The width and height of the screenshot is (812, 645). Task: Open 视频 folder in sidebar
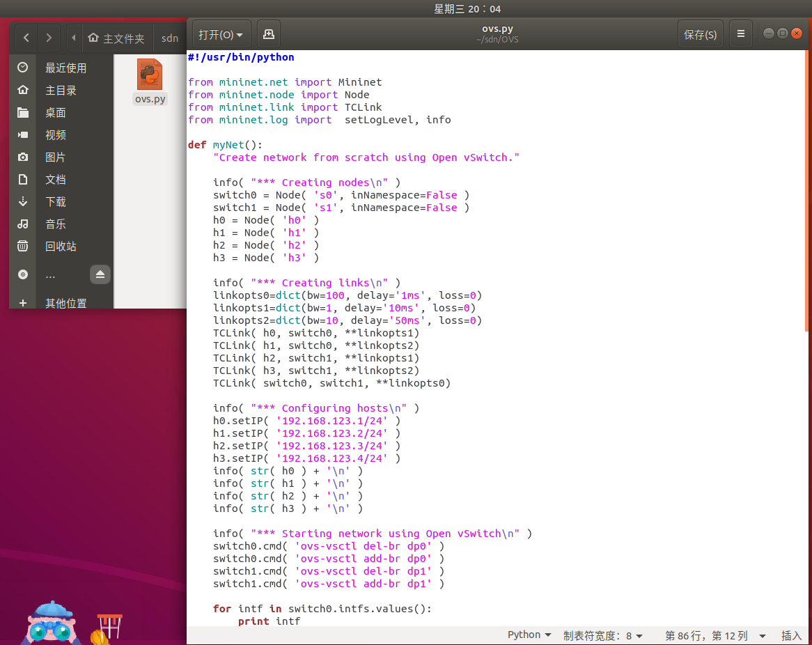[56, 134]
